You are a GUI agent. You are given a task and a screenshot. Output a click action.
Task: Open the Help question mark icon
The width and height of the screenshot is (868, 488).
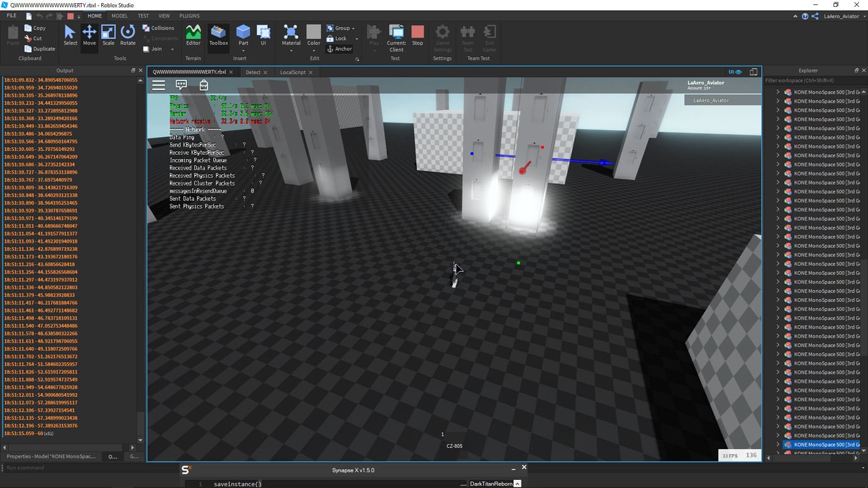(x=805, y=16)
